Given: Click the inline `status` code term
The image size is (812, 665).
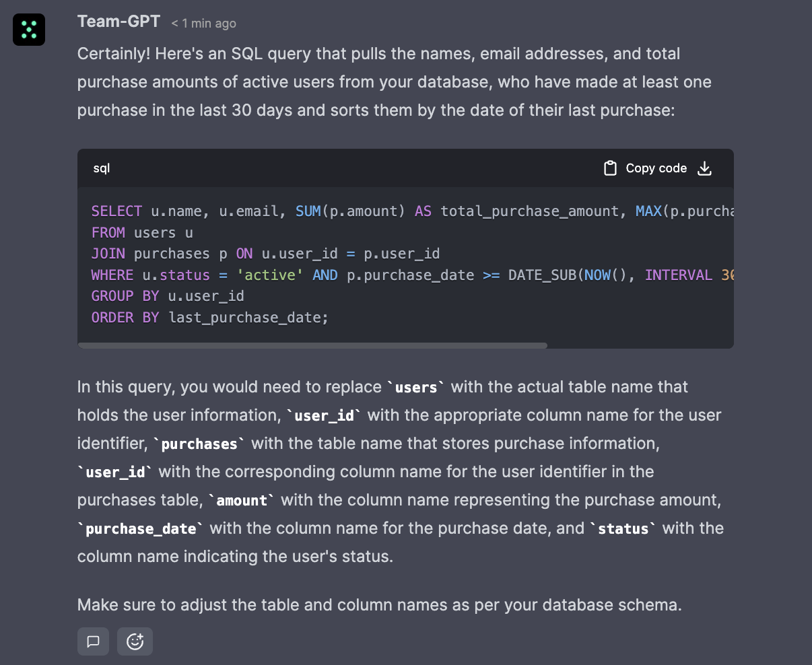Looking at the screenshot, I should point(623,529).
